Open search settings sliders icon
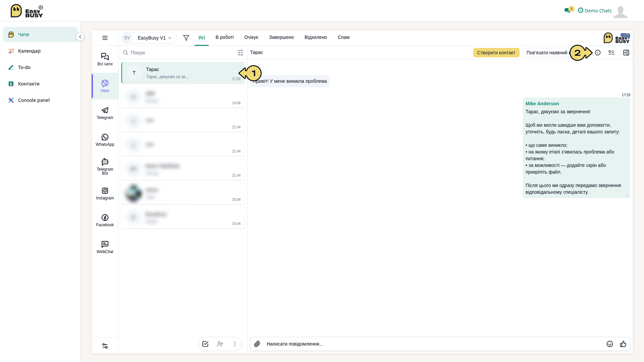Screen dimensions: 644x362 [240, 53]
